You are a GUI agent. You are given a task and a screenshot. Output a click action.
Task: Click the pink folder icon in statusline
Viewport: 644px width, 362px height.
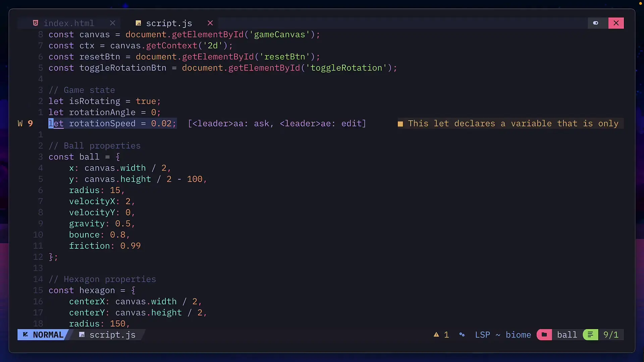[x=544, y=335]
